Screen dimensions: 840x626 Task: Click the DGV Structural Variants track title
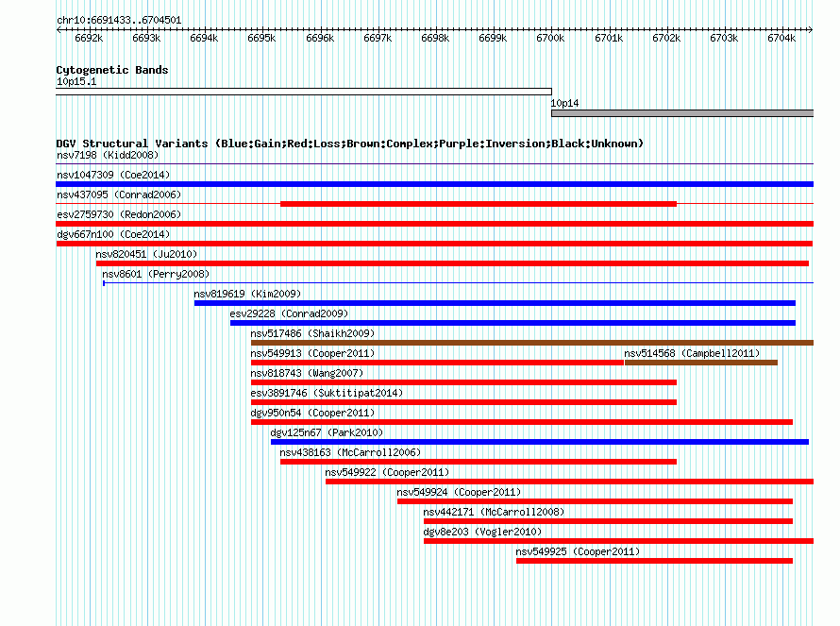pyautogui.click(x=349, y=144)
